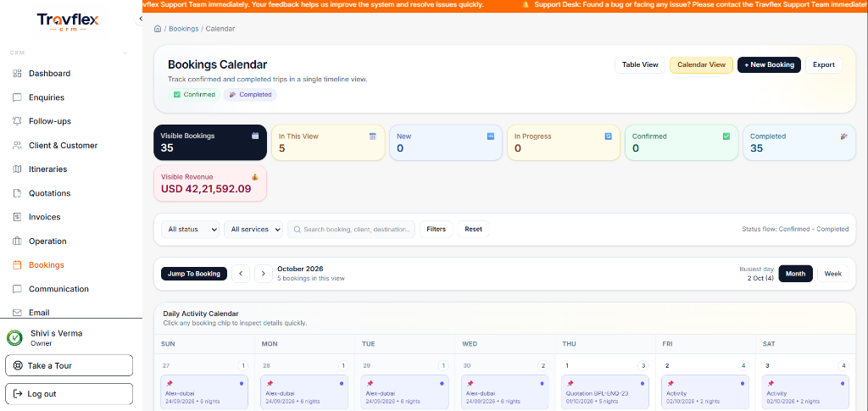Click the icon on In This View card
Screen dimensions: 868x411
pyautogui.click(x=373, y=136)
